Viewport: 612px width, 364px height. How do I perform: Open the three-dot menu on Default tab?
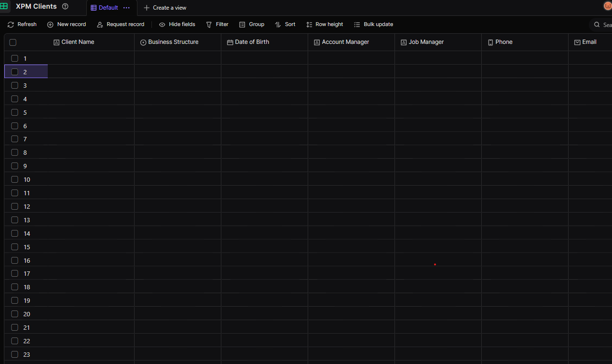point(126,8)
